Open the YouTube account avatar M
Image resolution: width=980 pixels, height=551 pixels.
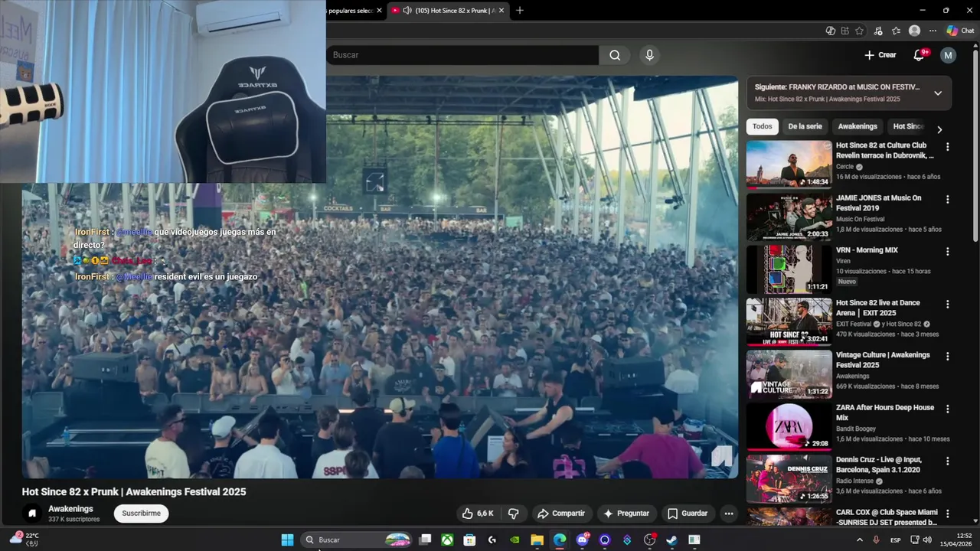pyautogui.click(x=948, y=55)
